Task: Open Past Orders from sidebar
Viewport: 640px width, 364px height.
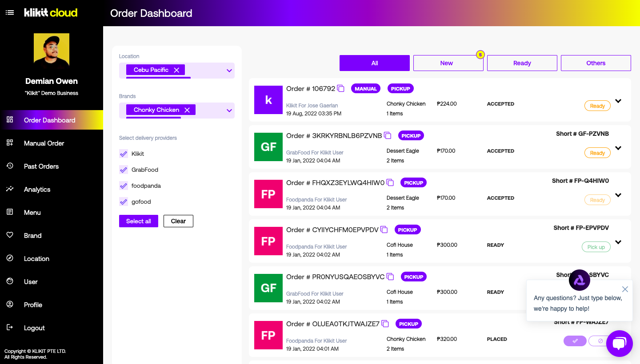Action: click(52, 166)
